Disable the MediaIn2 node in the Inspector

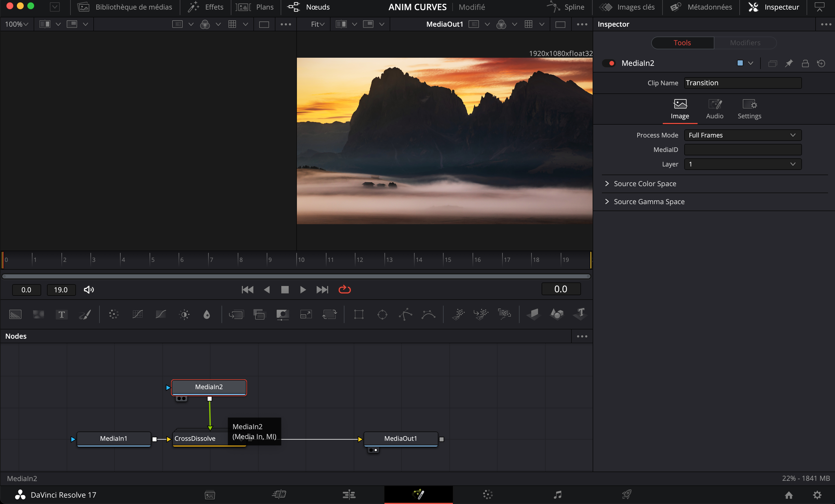(609, 63)
